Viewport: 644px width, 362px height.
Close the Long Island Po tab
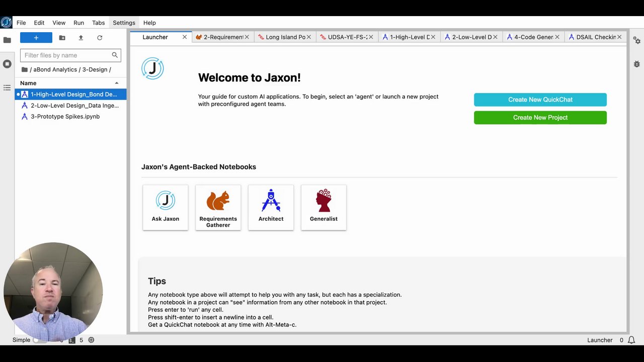309,37
